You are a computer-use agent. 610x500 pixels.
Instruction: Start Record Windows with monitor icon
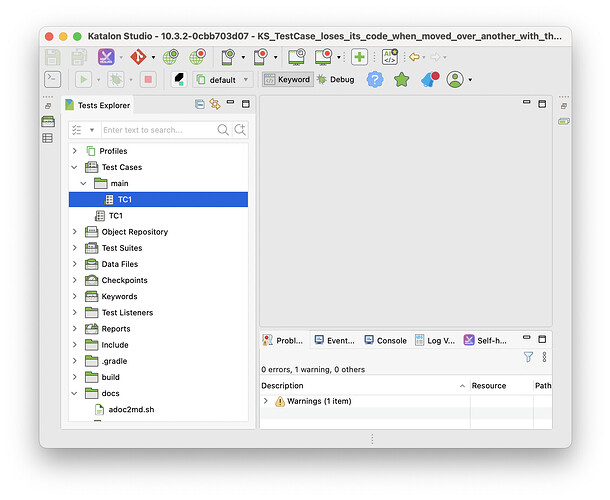324,57
